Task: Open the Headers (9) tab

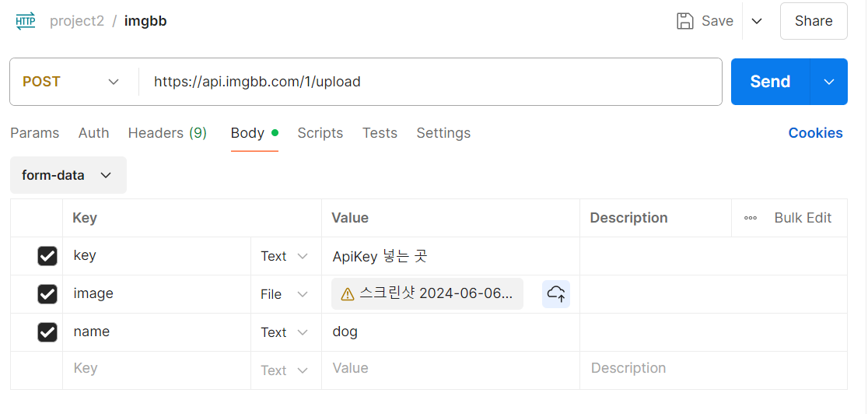Action: [167, 133]
